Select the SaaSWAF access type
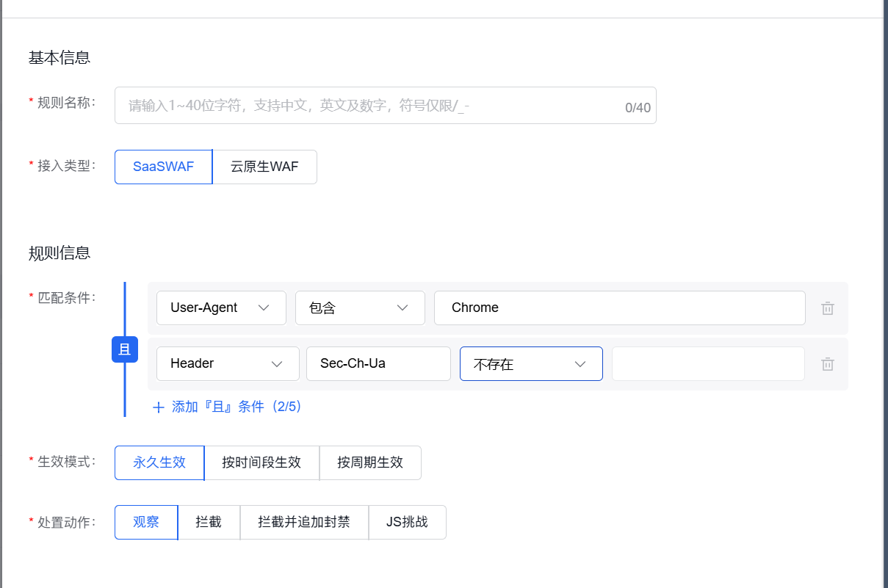Image resolution: width=888 pixels, height=588 pixels. click(x=162, y=167)
